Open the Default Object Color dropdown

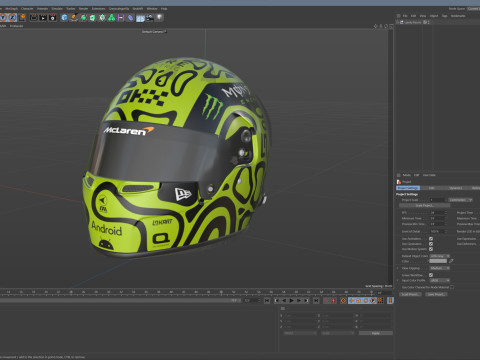point(440,256)
